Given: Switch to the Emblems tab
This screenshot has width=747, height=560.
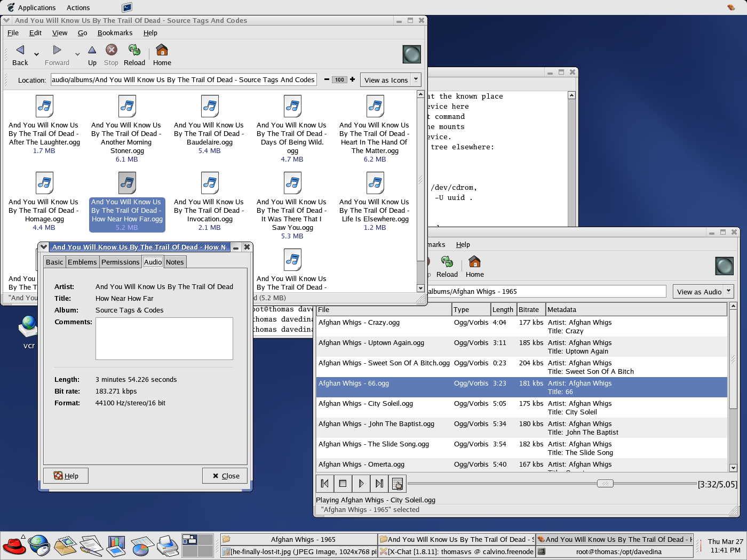Looking at the screenshot, I should click(x=82, y=262).
